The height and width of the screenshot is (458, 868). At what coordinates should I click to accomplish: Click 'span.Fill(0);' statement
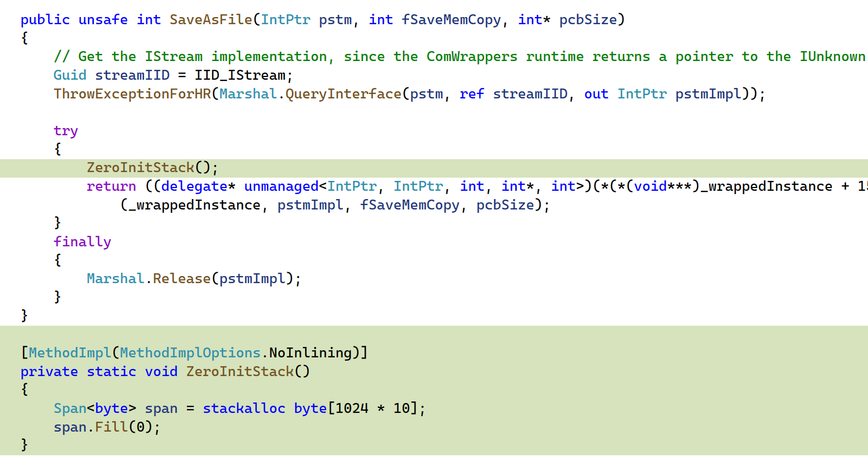(107, 427)
